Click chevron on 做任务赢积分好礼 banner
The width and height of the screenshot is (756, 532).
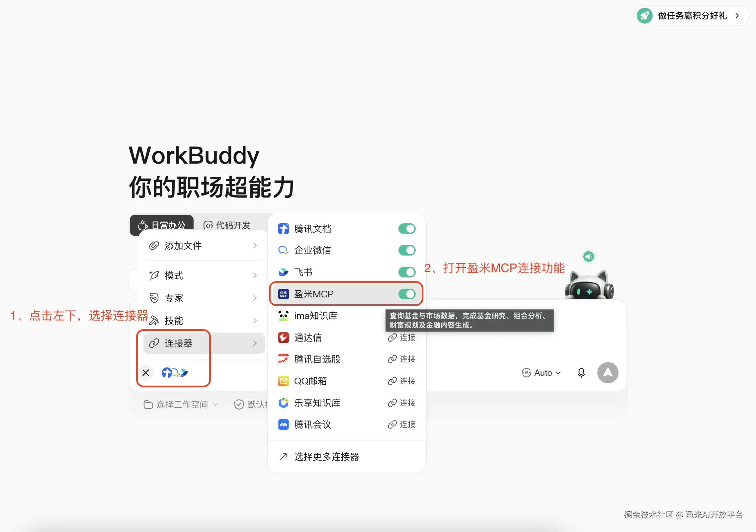pos(737,16)
